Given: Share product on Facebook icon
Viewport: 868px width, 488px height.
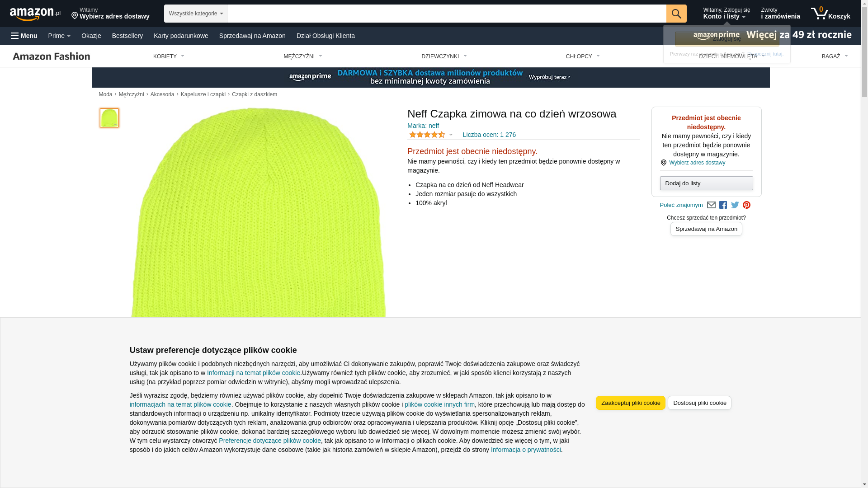Looking at the screenshot, I should click(723, 205).
